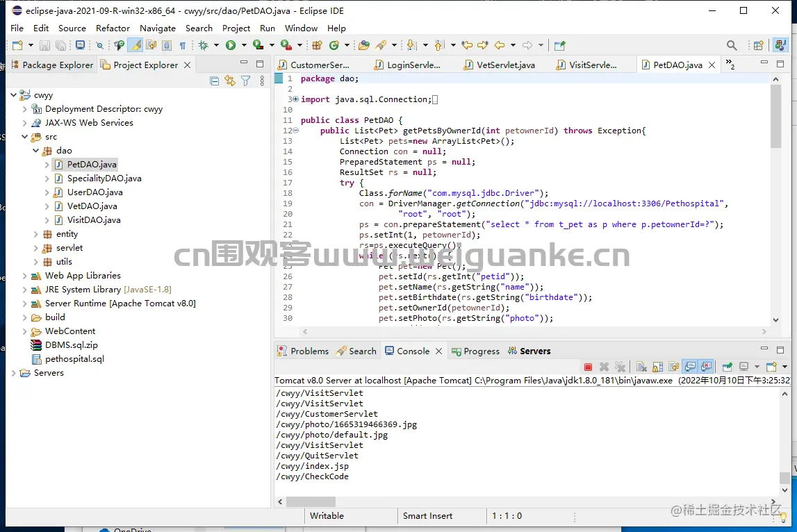Open Project Explorer view menu dots
797x532 pixels.
click(x=262, y=81)
